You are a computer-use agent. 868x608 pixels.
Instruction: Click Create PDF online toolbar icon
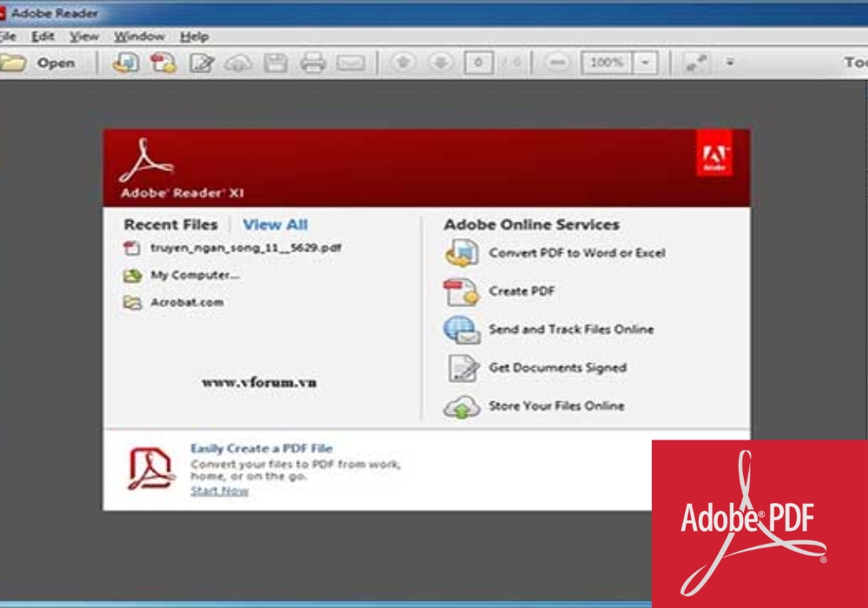(x=163, y=63)
